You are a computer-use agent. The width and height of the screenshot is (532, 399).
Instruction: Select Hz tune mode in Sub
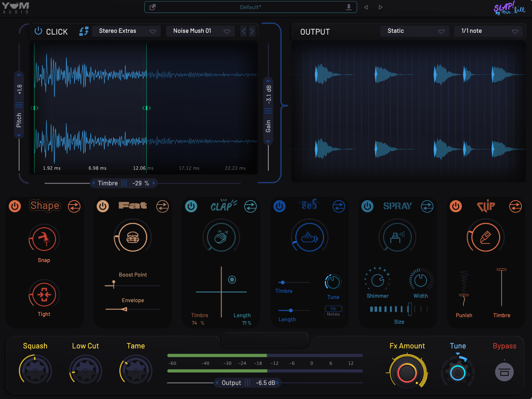tap(333, 308)
